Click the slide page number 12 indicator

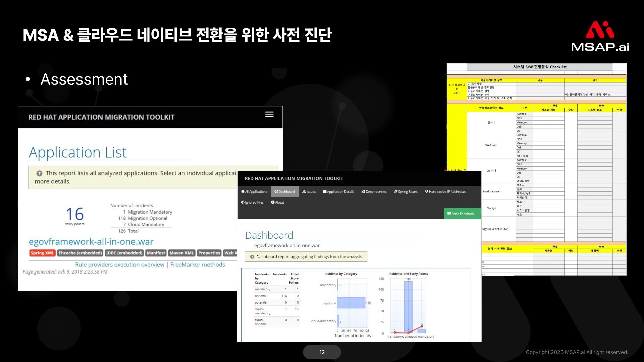click(x=322, y=352)
